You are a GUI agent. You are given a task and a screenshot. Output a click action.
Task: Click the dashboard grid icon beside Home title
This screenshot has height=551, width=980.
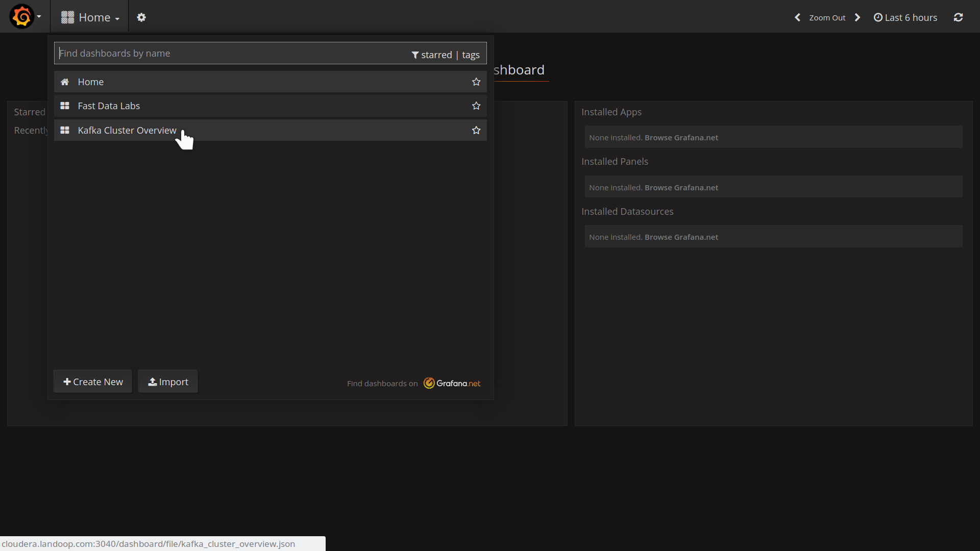coord(67,17)
